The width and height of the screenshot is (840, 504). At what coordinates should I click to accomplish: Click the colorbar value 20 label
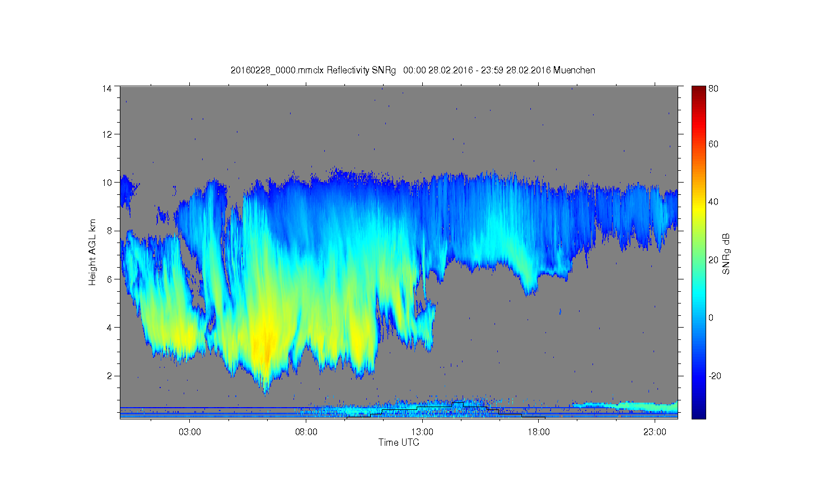713,260
